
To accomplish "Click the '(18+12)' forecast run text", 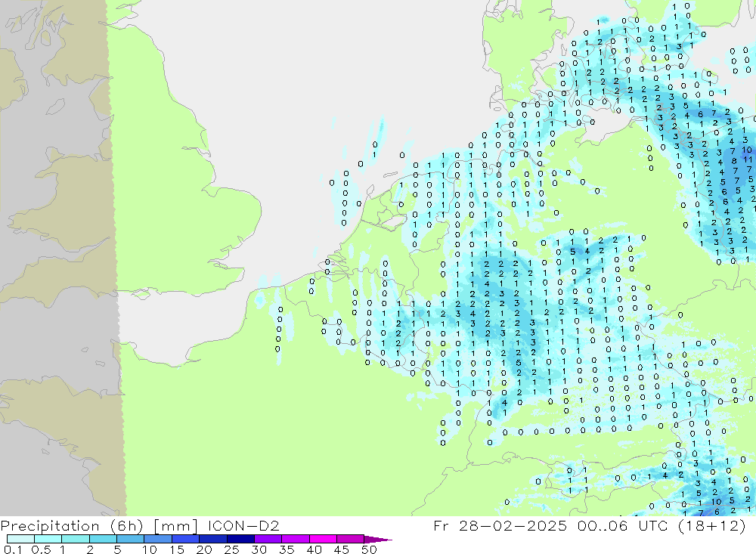I will [x=712, y=525].
